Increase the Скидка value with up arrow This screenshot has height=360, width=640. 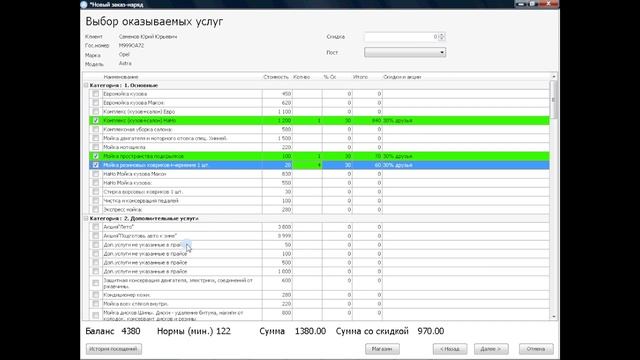point(442,35)
